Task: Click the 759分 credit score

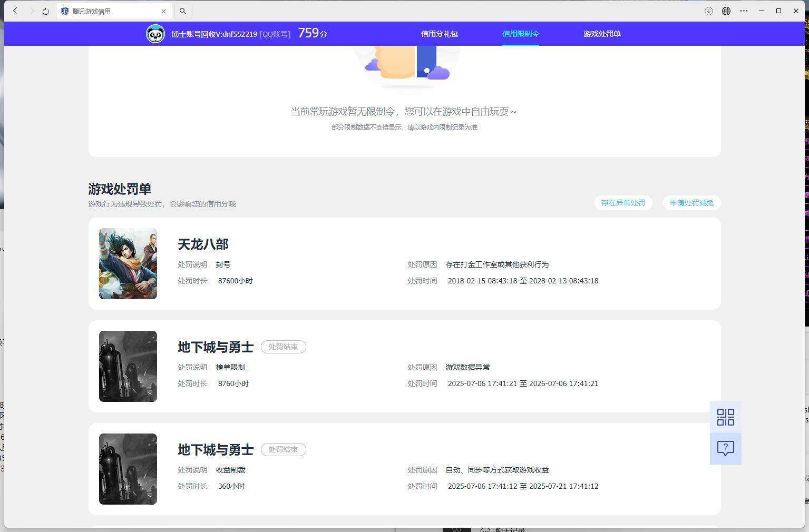Action: [313, 33]
